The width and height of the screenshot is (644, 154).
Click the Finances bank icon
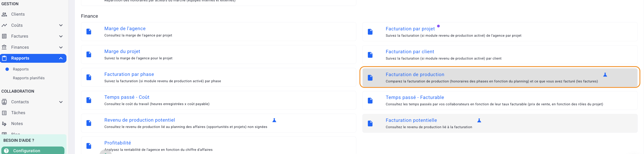click(x=4, y=47)
